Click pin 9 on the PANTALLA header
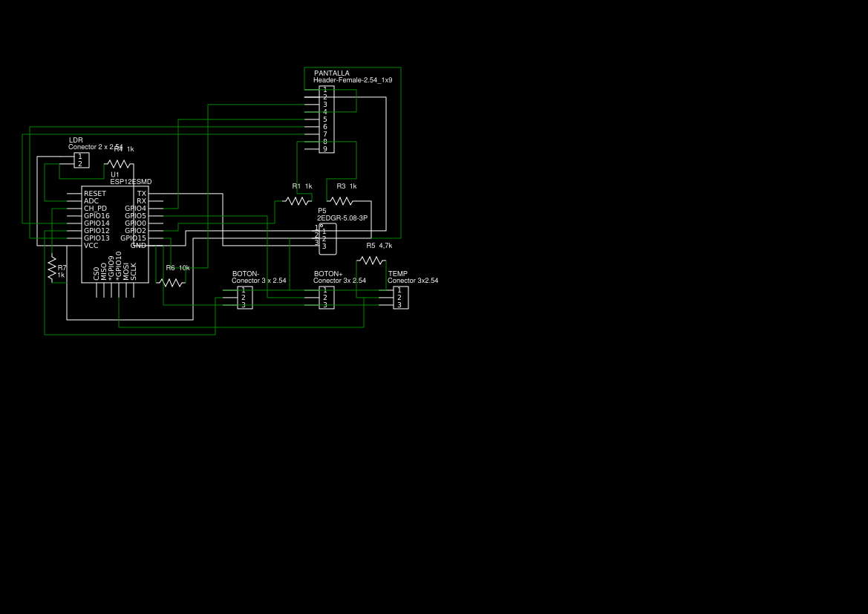Viewport: 868px width, 614px height. pyautogui.click(x=325, y=149)
